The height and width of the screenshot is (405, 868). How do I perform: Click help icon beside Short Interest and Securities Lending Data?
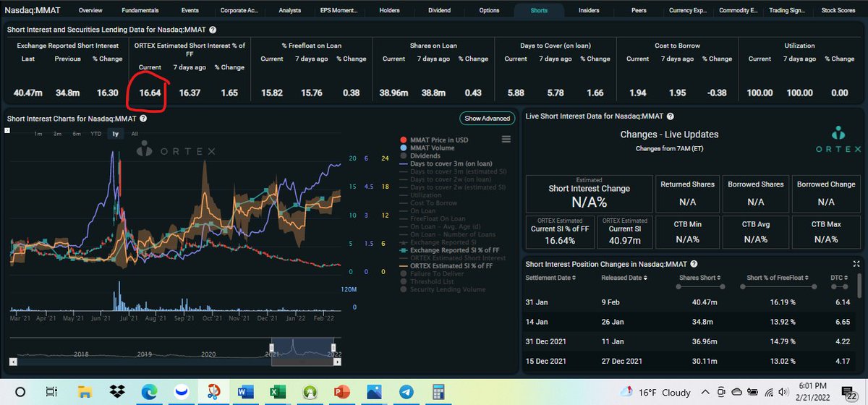click(212, 30)
